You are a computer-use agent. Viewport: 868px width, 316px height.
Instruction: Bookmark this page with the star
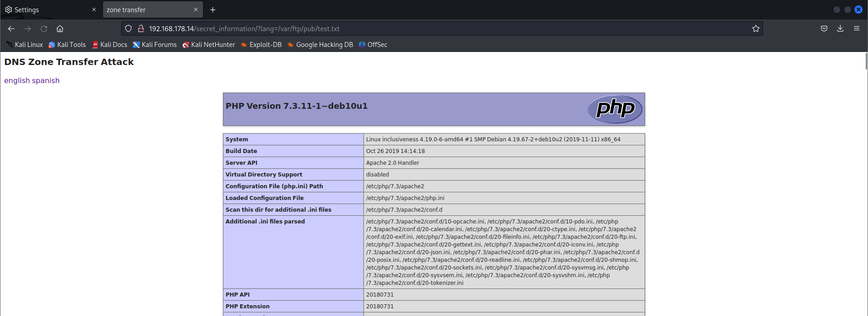click(x=755, y=28)
